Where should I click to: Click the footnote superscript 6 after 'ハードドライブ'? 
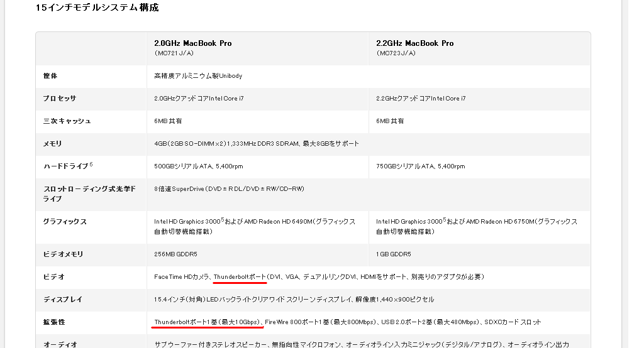click(91, 164)
